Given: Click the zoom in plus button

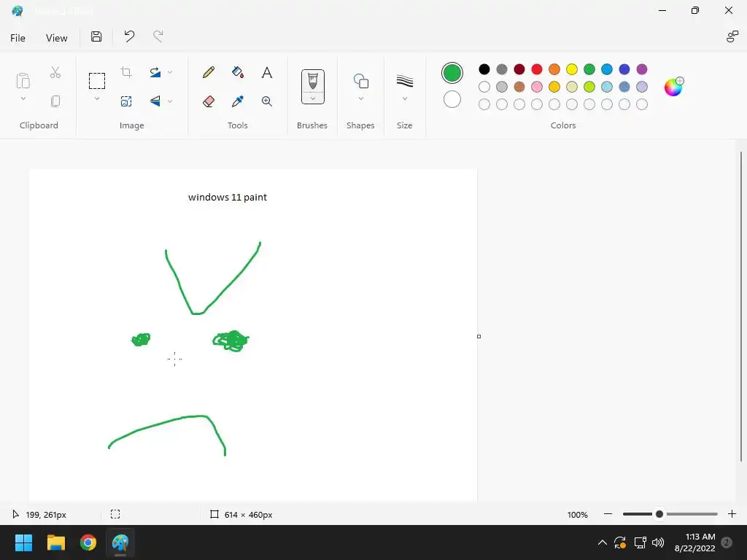Looking at the screenshot, I should pyautogui.click(x=732, y=514).
